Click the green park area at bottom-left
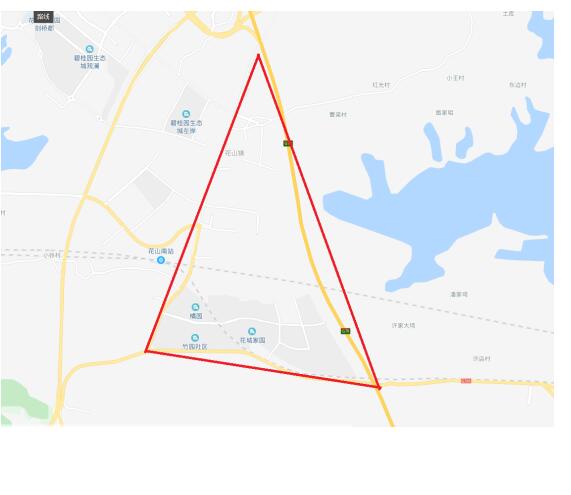This screenshot has width=571, height=495. click(x=22, y=402)
